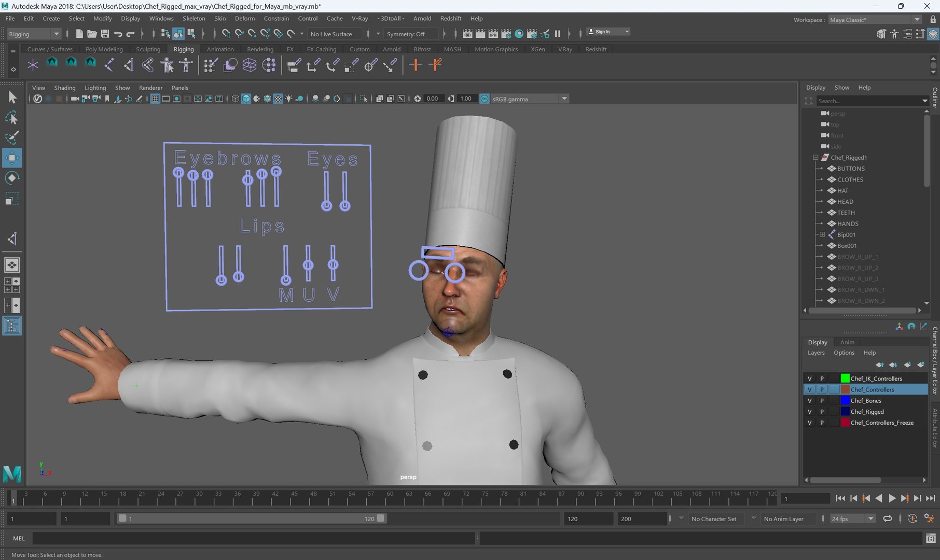Image resolution: width=940 pixels, height=560 pixels.
Task: Toggle the timeline loop playback button
Action: coord(888,519)
